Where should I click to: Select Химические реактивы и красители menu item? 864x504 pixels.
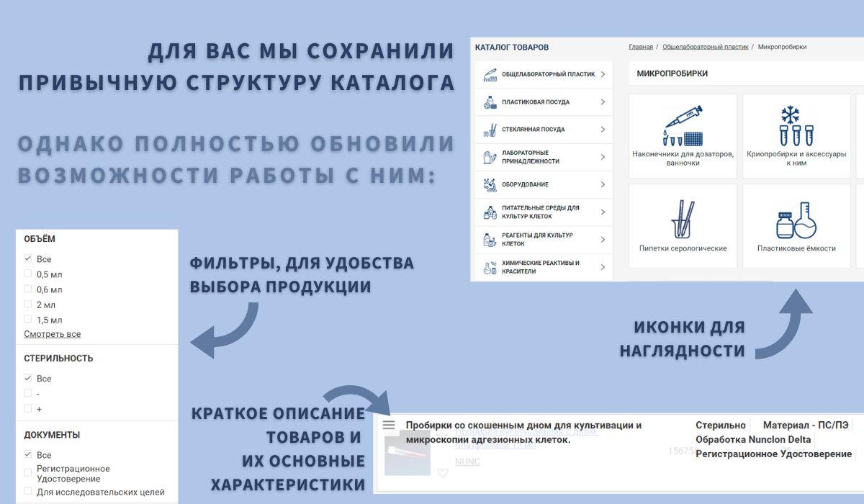point(540,267)
